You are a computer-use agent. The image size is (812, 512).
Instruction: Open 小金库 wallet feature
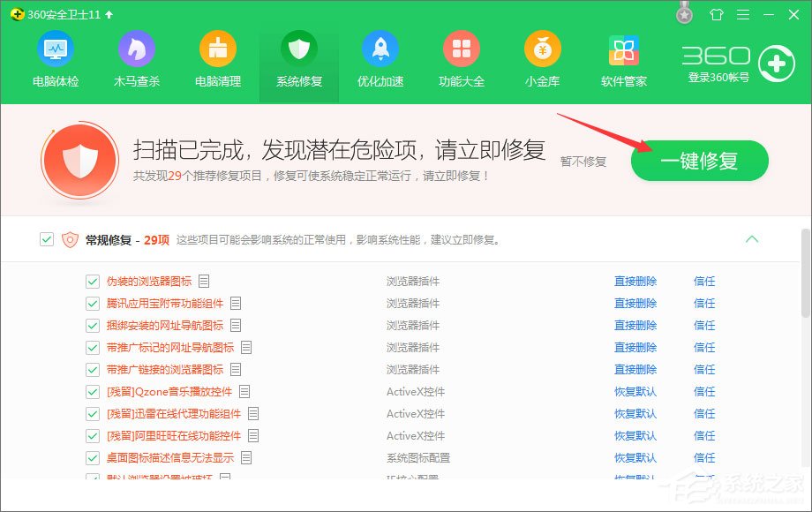tap(542, 59)
